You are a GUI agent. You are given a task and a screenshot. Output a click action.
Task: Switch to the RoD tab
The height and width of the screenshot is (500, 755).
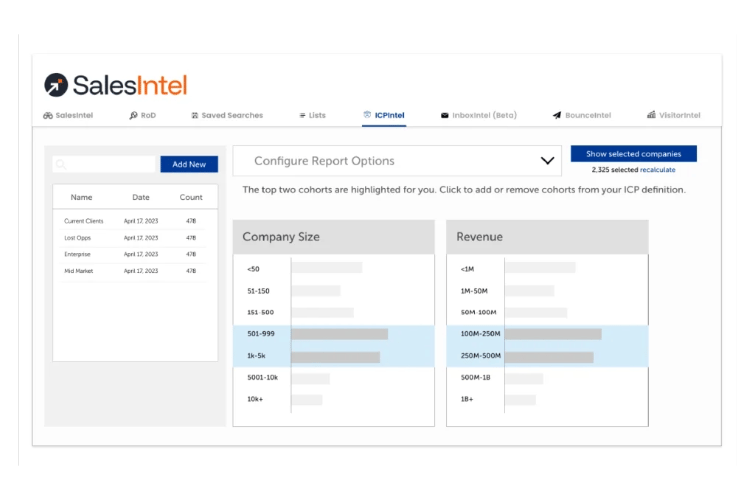click(x=143, y=116)
